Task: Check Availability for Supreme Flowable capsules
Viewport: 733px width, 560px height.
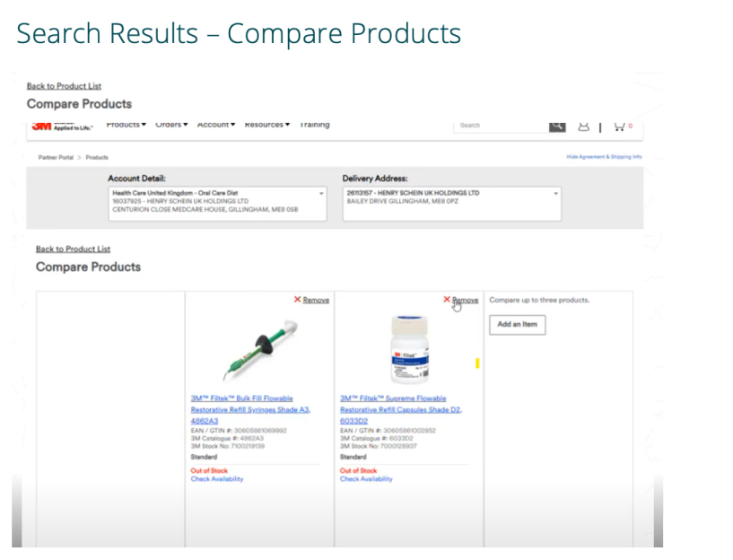Action: [x=366, y=479]
